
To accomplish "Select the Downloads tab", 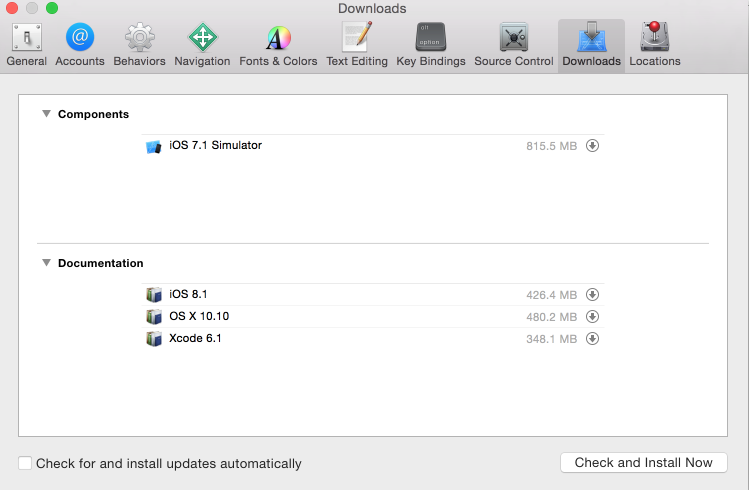I will (591, 45).
